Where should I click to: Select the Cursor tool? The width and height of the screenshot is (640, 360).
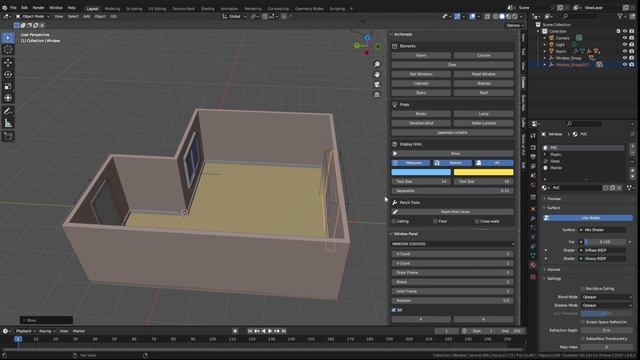coord(8,50)
